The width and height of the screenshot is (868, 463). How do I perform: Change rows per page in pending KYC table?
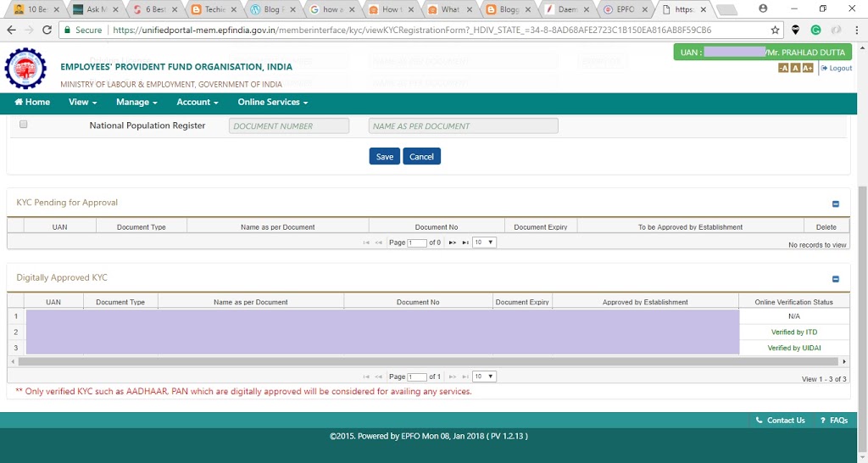tap(484, 243)
